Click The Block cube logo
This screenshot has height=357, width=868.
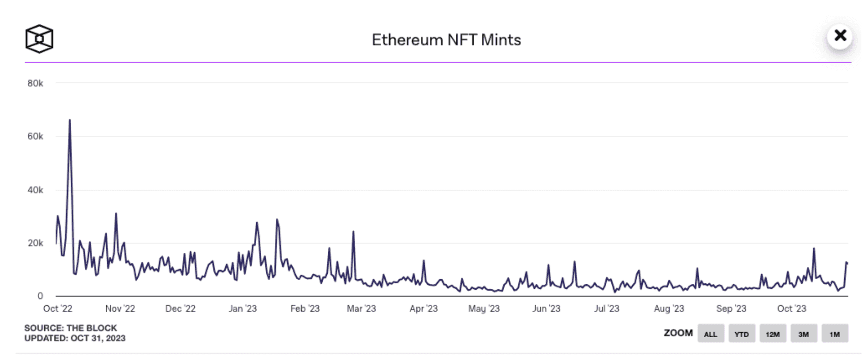click(x=39, y=39)
